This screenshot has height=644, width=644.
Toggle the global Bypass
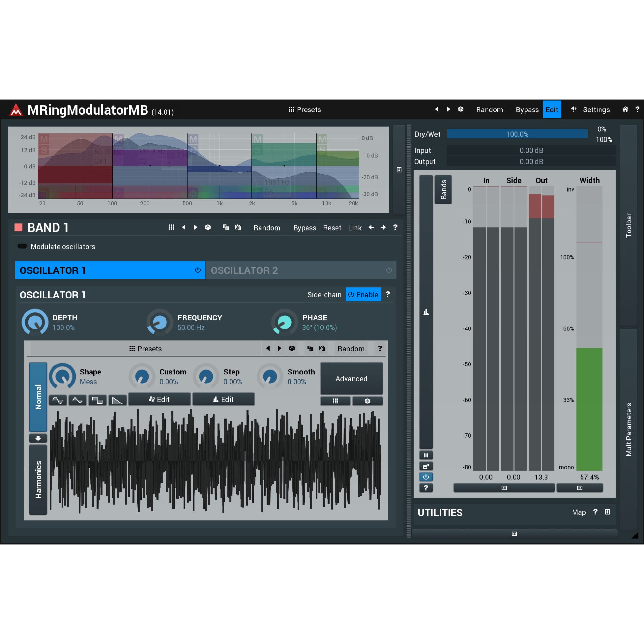527,110
